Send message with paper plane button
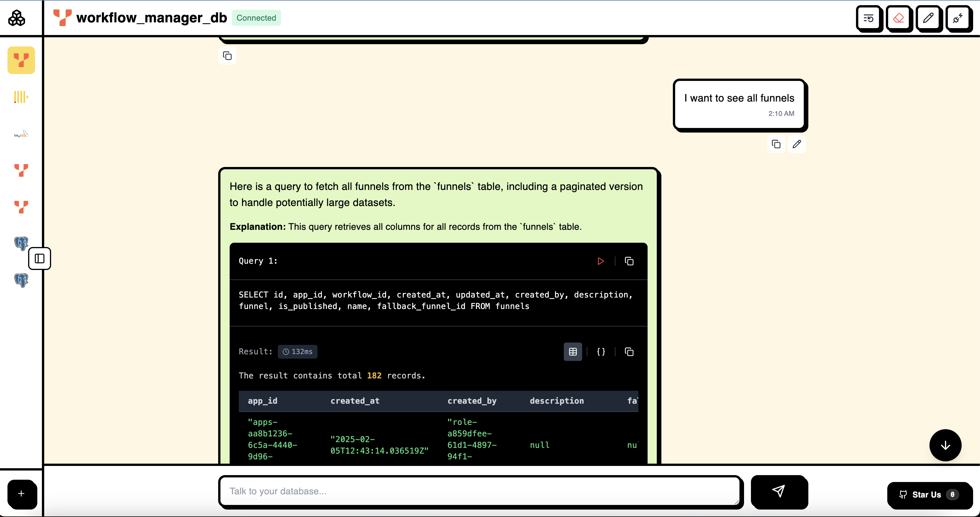980x517 pixels. tap(779, 491)
